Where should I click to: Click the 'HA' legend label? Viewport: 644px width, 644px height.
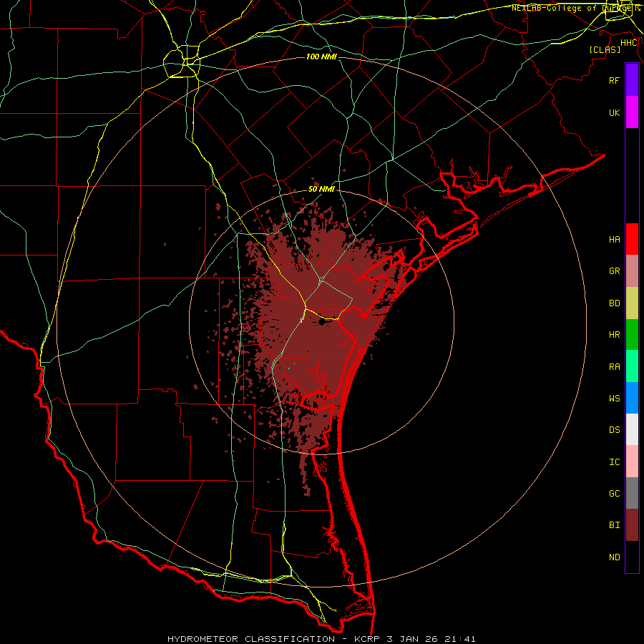tap(614, 240)
